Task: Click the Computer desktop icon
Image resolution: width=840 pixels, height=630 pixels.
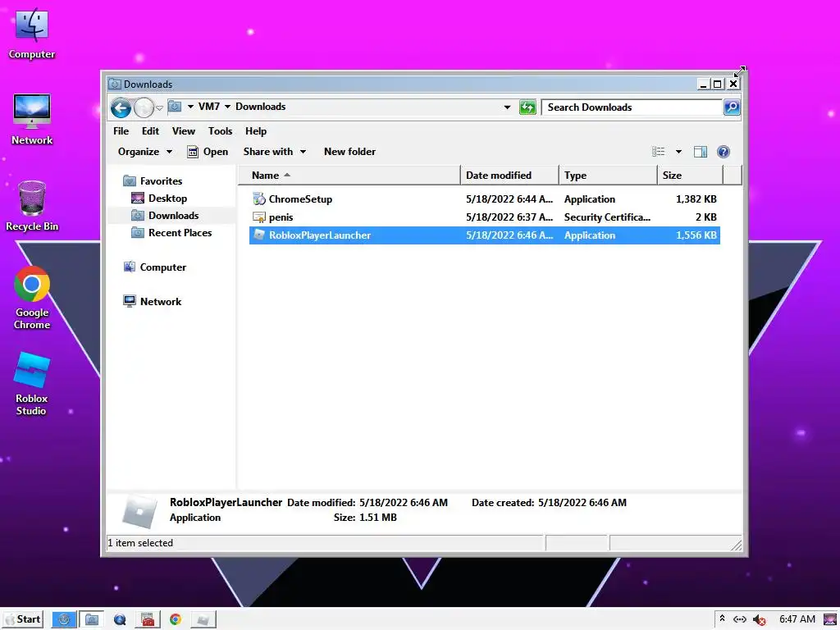Action: point(32,33)
